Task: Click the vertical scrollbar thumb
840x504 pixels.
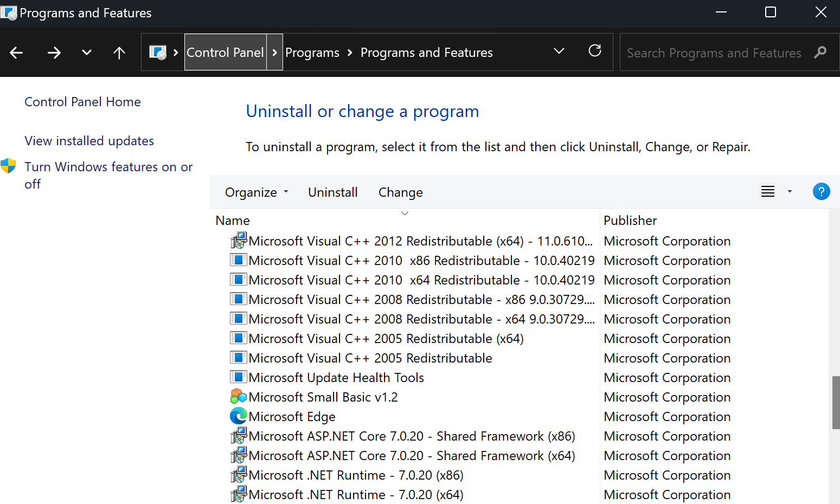Action: tap(836, 403)
